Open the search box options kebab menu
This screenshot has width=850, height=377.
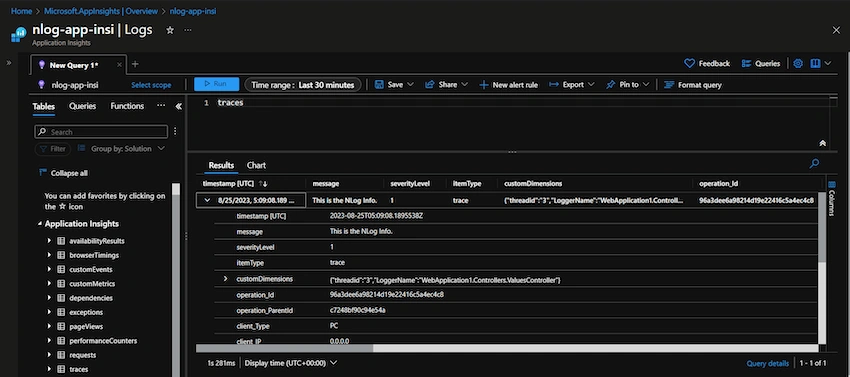[x=175, y=131]
